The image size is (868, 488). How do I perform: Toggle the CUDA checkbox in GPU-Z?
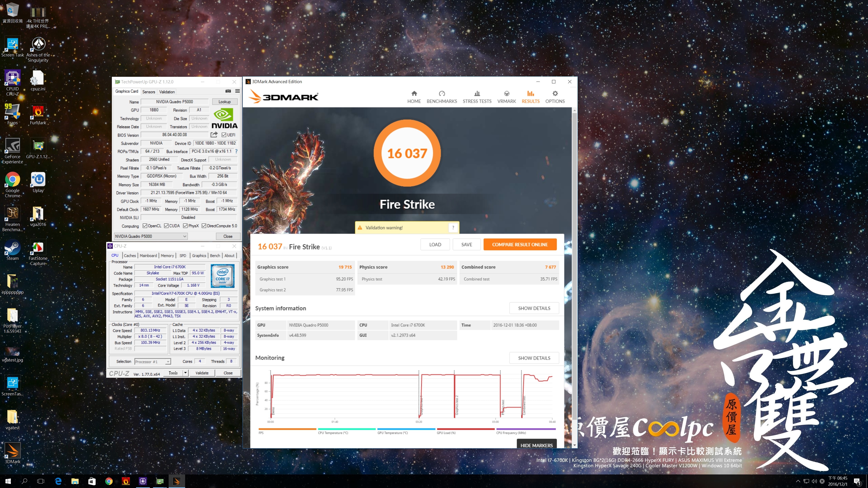(x=166, y=226)
